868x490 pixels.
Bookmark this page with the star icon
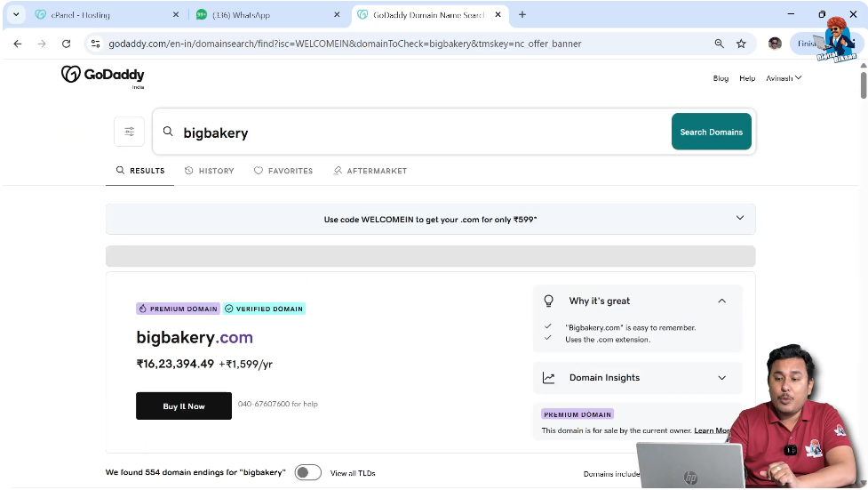(x=741, y=44)
